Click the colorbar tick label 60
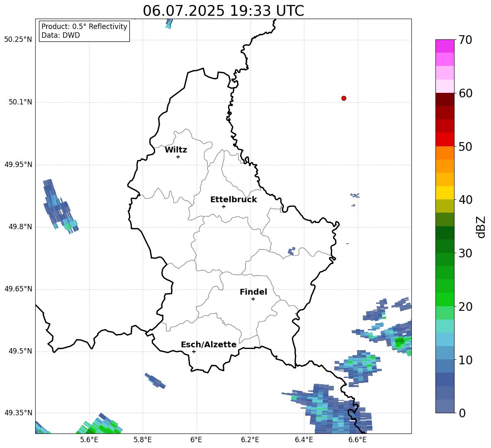Screen dimensions: 491x448 (x=465, y=93)
